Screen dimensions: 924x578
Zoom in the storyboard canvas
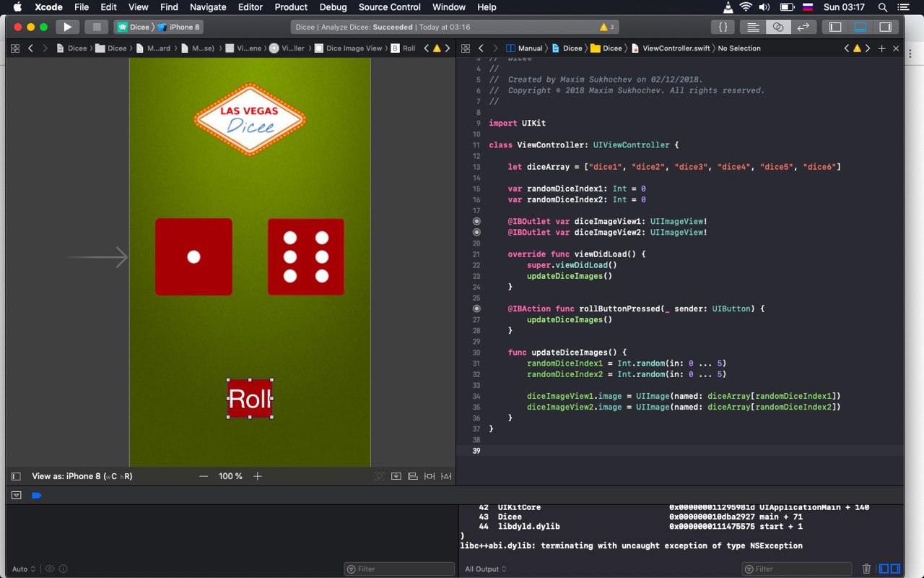pos(257,476)
